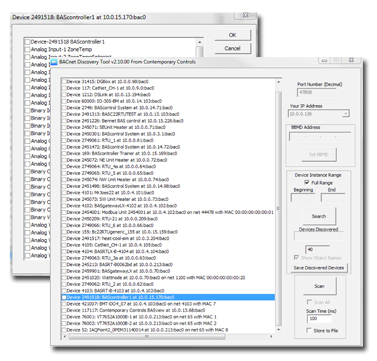Image resolution: width=377 pixels, height=361 pixels.
Task: Select Device 421007 BMT-DO4_07 row
Action: (x=141, y=304)
